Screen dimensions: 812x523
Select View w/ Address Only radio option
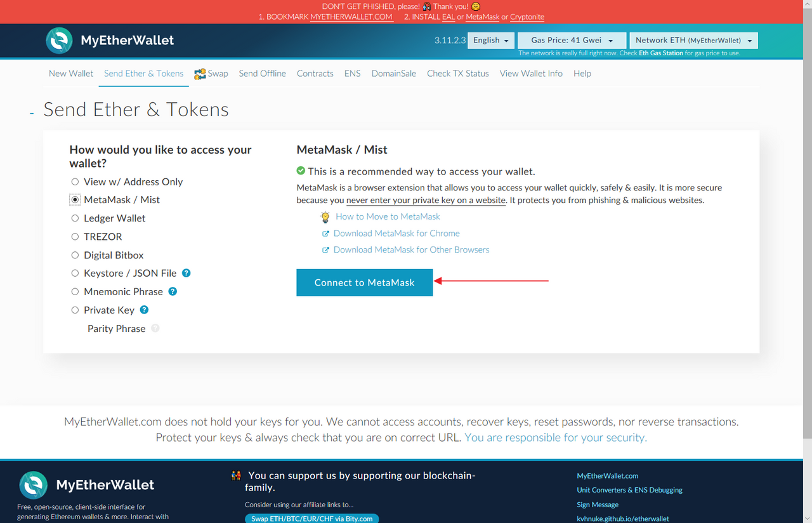[75, 182]
